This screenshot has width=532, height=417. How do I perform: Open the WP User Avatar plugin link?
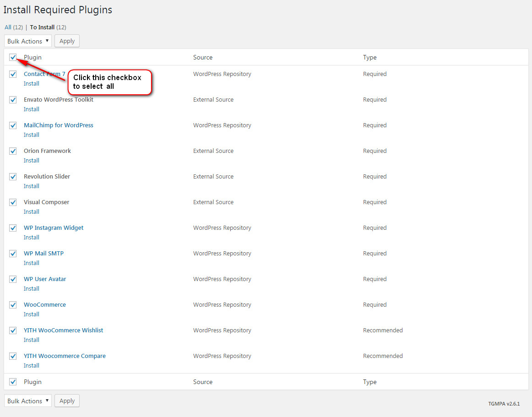pyautogui.click(x=45, y=279)
